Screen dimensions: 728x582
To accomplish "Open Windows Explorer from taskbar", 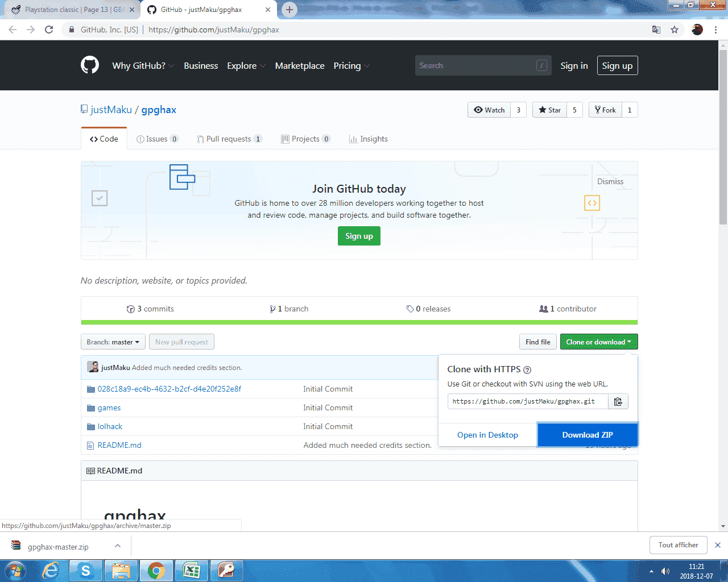I will [121, 571].
